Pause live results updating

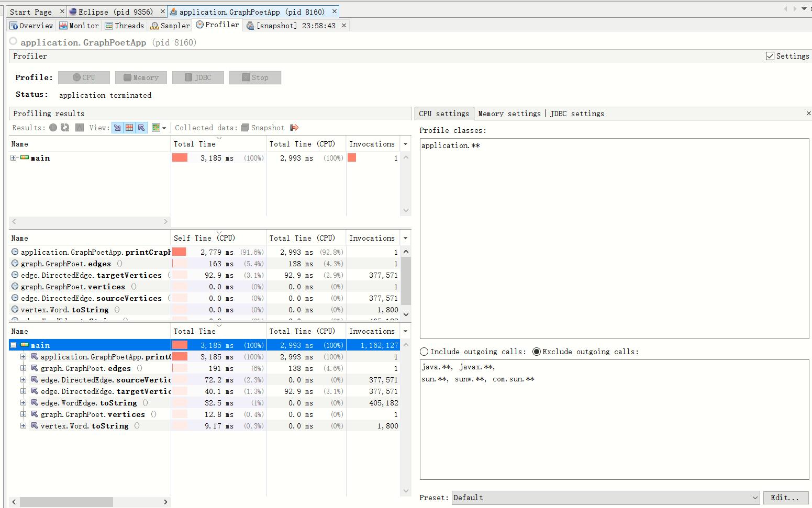pos(53,128)
